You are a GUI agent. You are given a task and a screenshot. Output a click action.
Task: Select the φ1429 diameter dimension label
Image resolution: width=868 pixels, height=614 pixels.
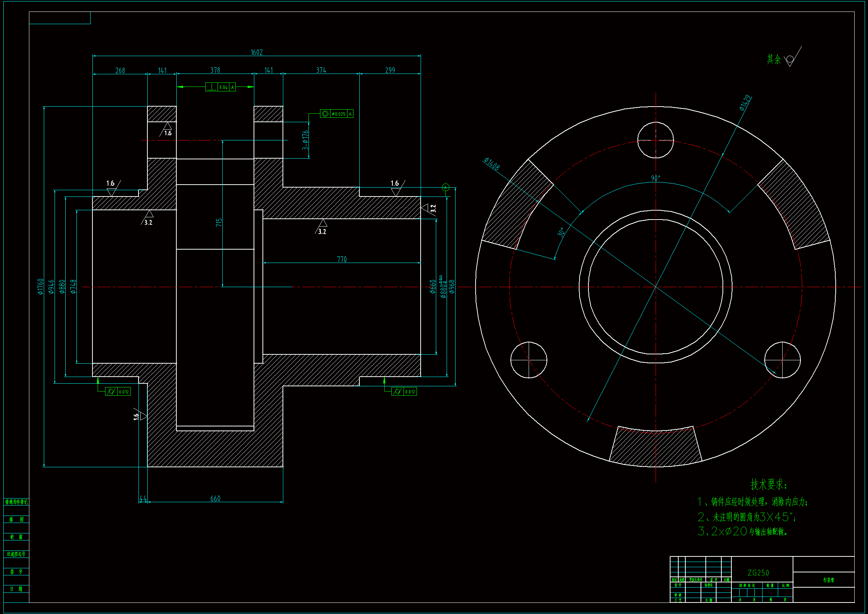(x=745, y=103)
